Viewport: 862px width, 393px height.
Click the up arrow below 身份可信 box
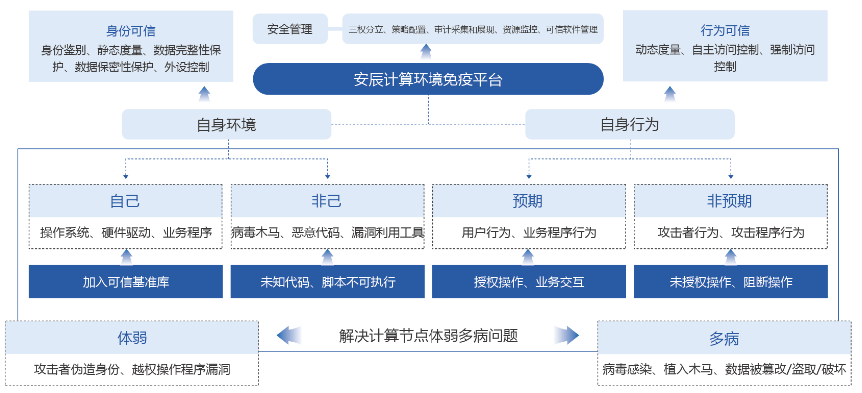[204, 94]
